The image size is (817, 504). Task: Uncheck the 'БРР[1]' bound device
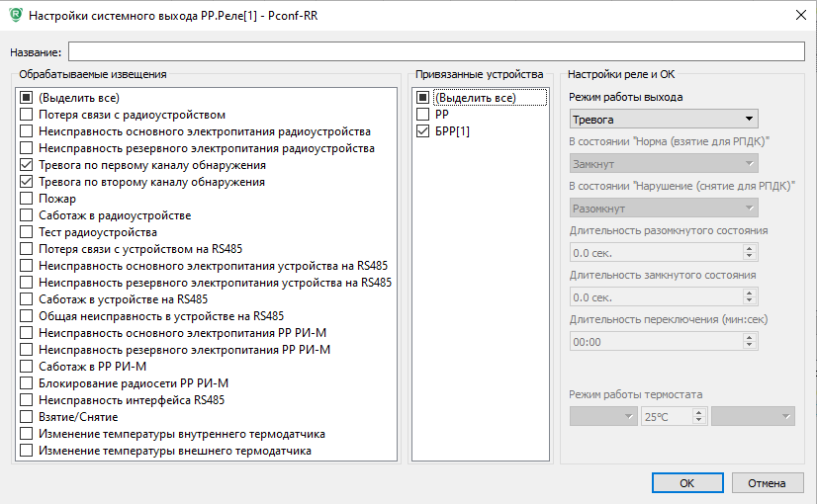(x=423, y=131)
